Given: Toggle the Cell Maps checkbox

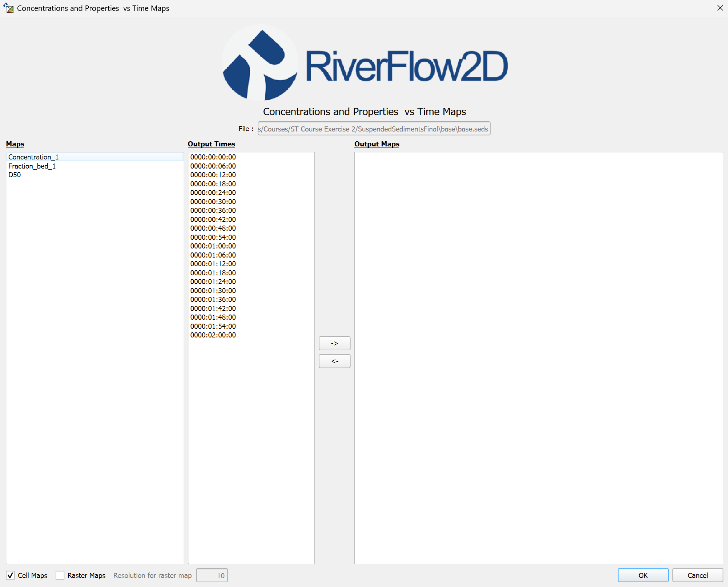Looking at the screenshot, I should [11, 575].
